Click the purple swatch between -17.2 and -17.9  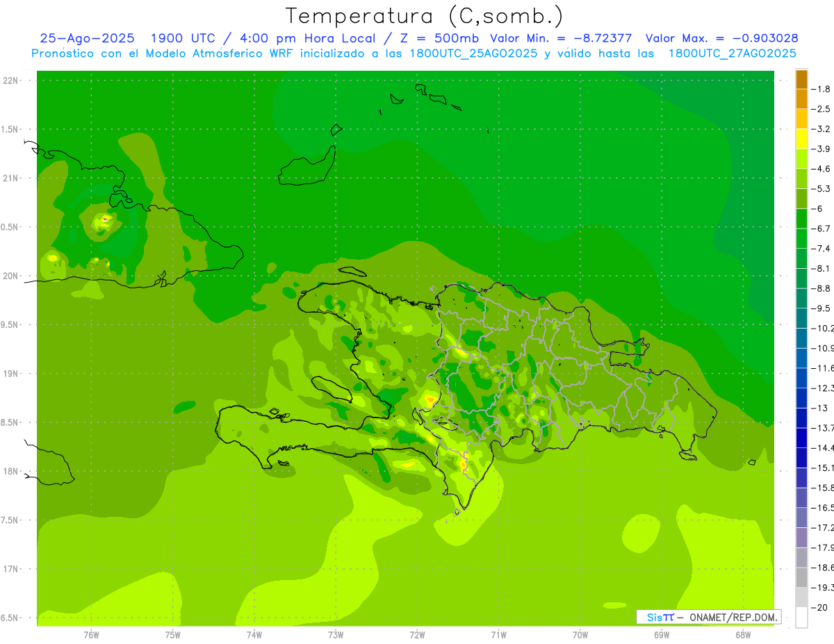pyautogui.click(x=801, y=536)
